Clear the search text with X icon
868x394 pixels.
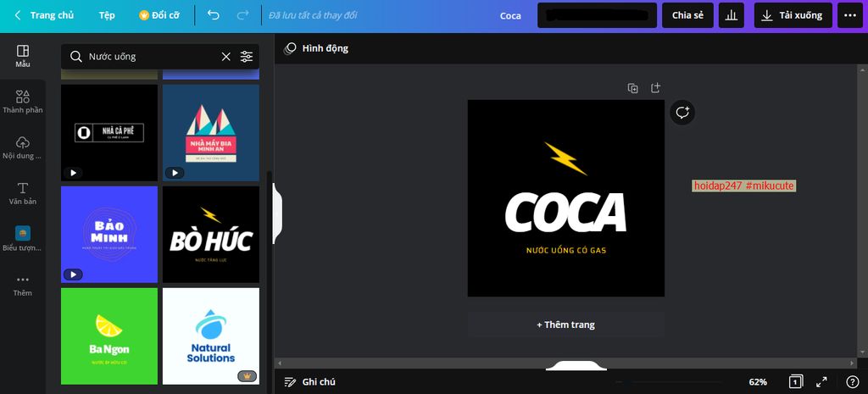[225, 57]
